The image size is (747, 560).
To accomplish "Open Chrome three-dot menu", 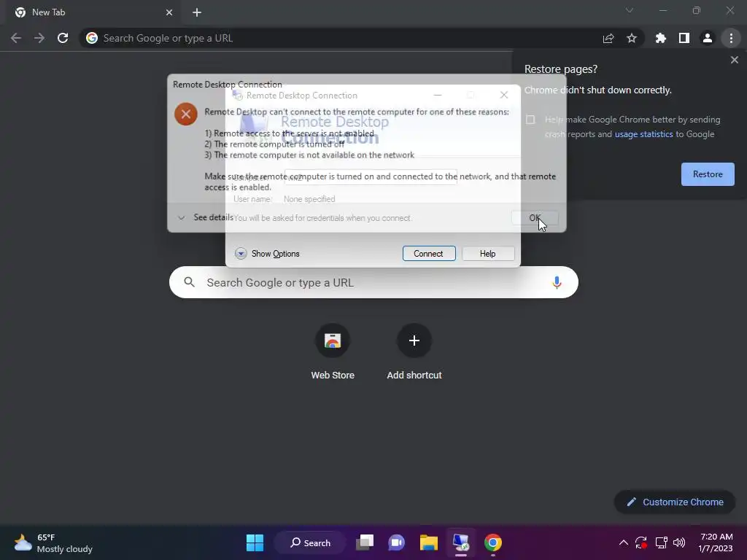I will pyautogui.click(x=731, y=38).
